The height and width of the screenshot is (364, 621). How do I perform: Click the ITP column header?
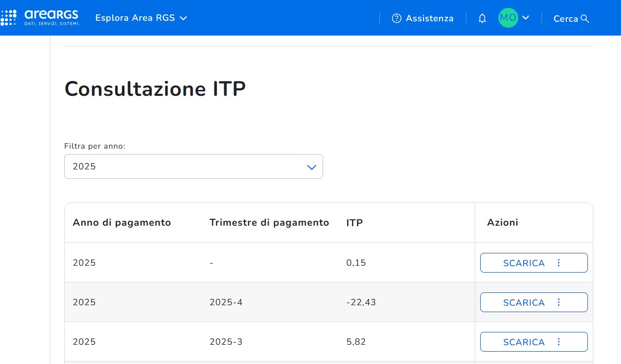click(354, 223)
